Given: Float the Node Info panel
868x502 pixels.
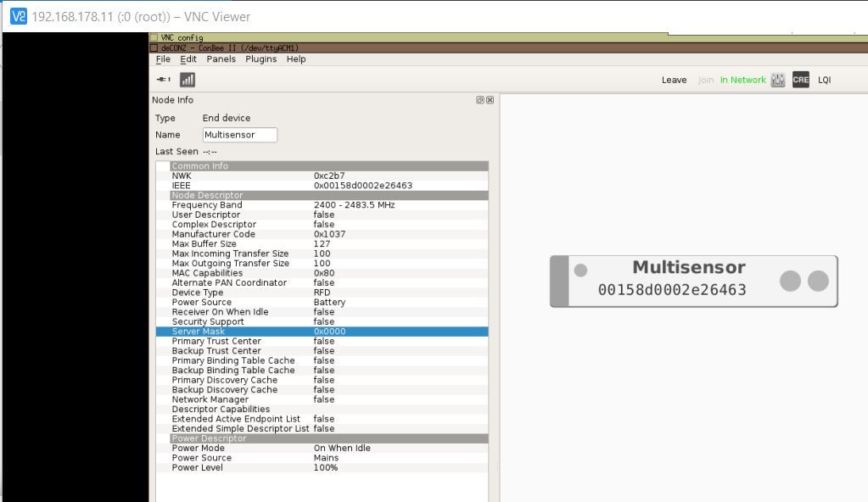Looking at the screenshot, I should click(480, 100).
